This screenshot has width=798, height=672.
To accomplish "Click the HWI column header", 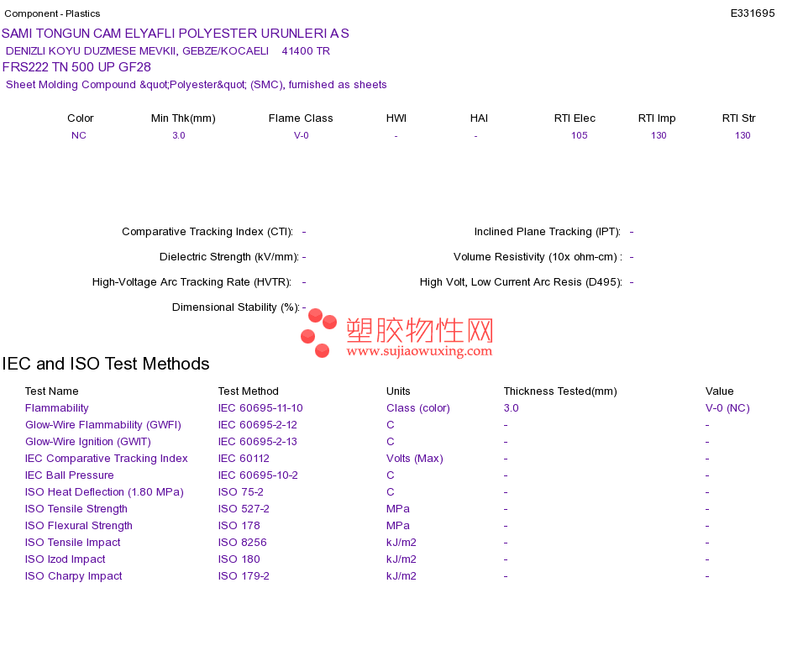I will pyautogui.click(x=396, y=118).
